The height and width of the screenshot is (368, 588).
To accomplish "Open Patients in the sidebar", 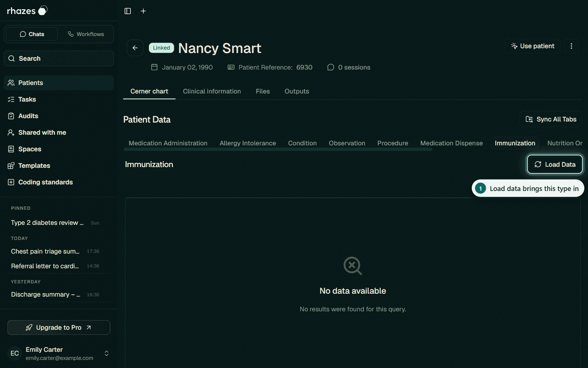I will click(x=59, y=83).
